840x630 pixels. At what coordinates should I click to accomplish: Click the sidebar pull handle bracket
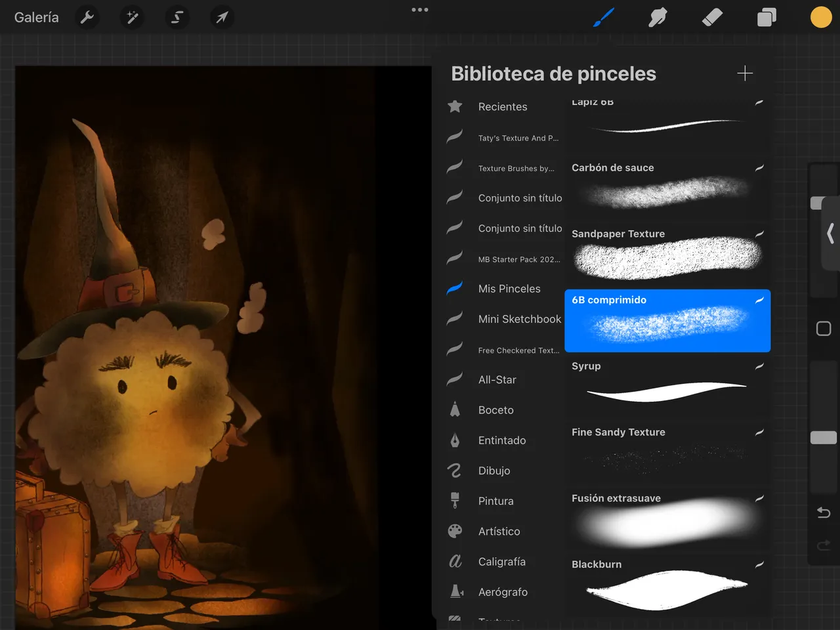pos(831,233)
